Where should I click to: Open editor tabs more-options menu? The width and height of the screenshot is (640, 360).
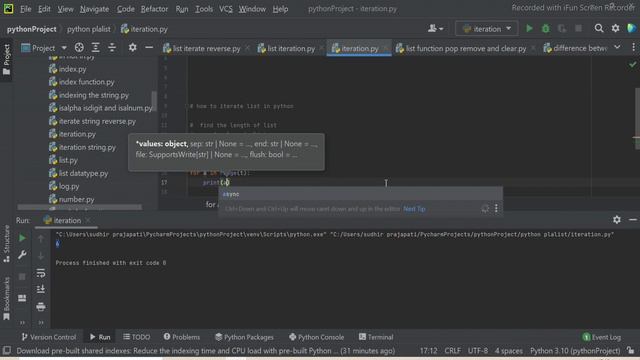633,48
